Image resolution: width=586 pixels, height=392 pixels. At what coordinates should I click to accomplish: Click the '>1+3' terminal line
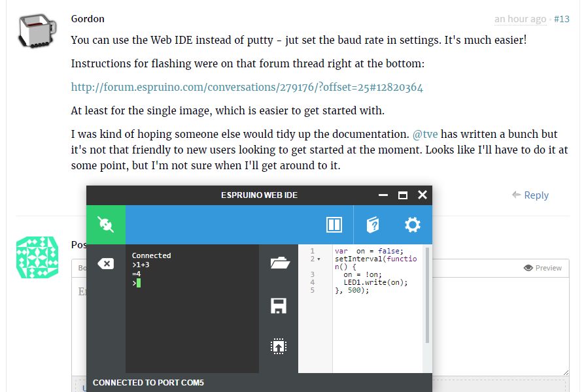(x=141, y=265)
